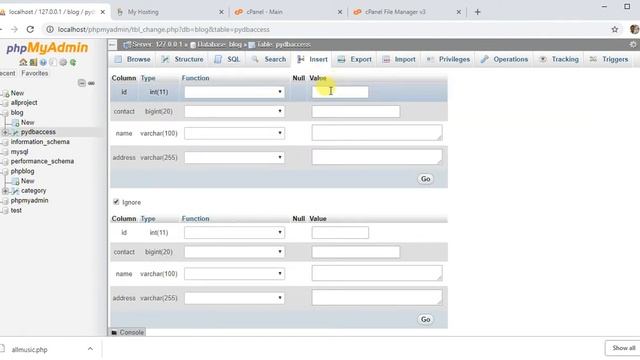Screen dimensions: 640x360
Task: Show all downloads
Action: coord(623,348)
